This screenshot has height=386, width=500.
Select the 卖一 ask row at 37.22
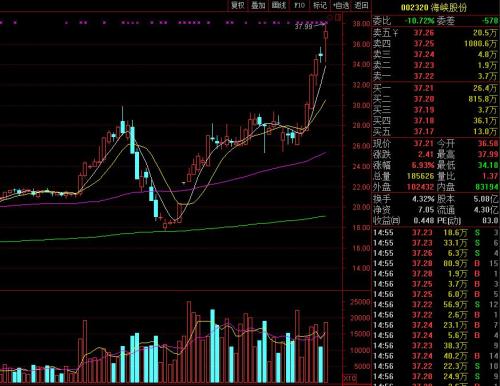point(435,76)
